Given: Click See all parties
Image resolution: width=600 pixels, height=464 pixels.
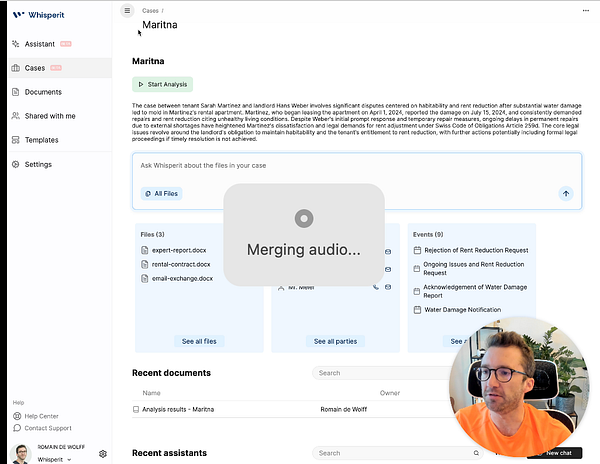Looking at the screenshot, I should [x=336, y=341].
